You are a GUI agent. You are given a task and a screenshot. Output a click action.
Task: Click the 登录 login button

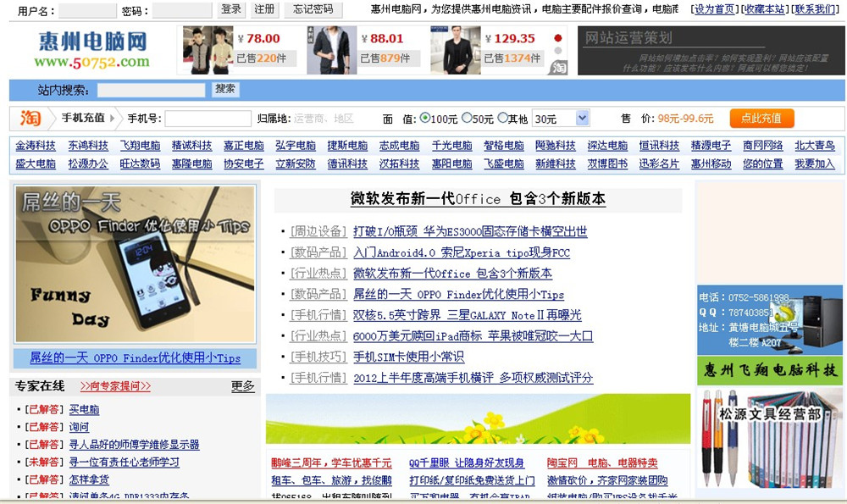pos(231,9)
